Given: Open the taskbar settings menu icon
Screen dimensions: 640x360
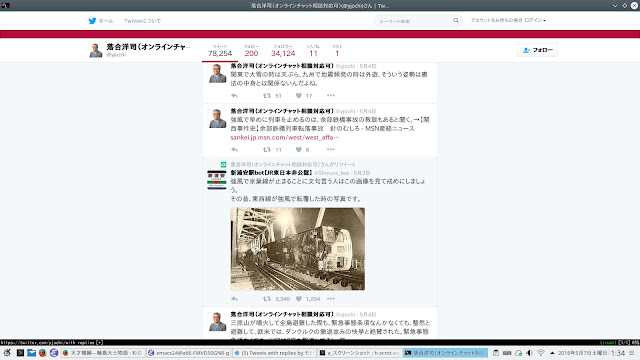Looking at the screenshot, I should (x=632, y=353).
